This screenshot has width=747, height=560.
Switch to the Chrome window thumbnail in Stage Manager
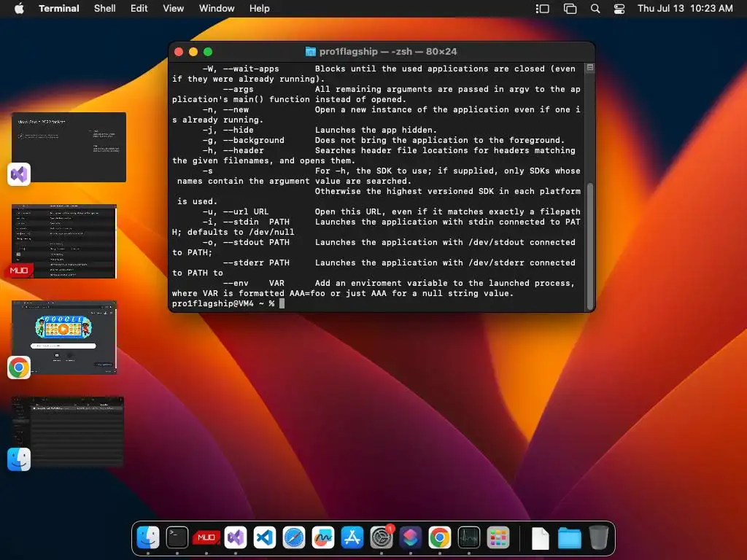tap(64, 337)
